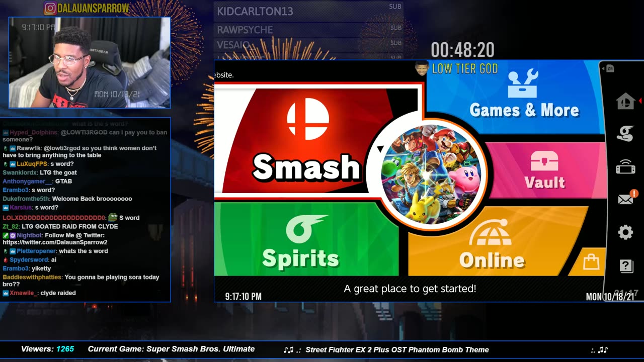The height and width of the screenshot is (362, 644).
Task: Click chat username Karsius
Action: 21,208
